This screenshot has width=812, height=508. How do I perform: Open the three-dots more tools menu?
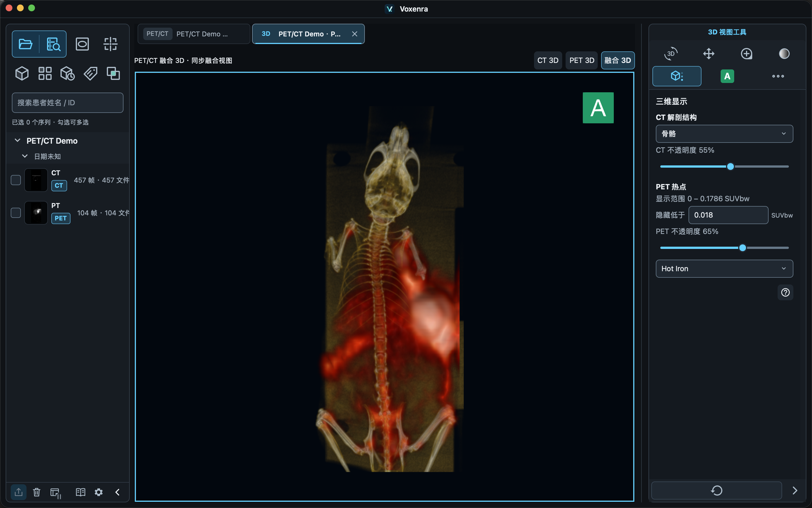point(778,76)
